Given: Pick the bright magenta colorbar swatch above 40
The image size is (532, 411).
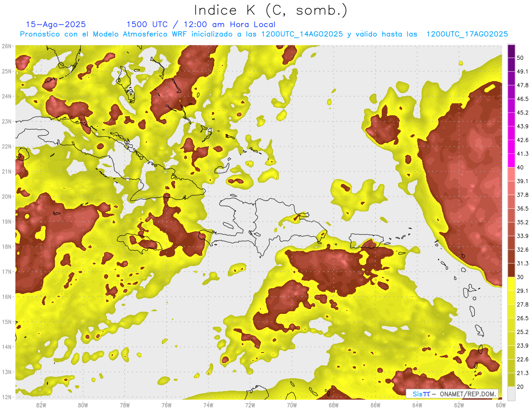Looking at the screenshot, I should pos(511,160).
